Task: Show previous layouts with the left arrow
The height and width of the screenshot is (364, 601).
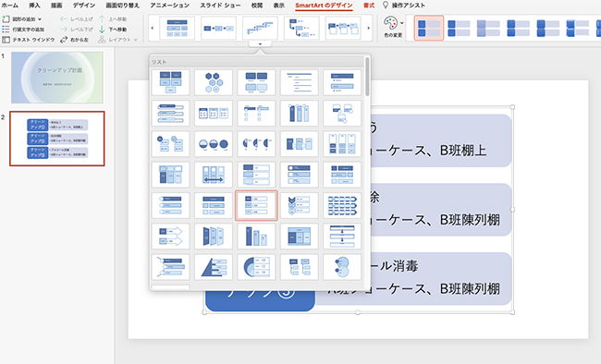Action: click(153, 28)
